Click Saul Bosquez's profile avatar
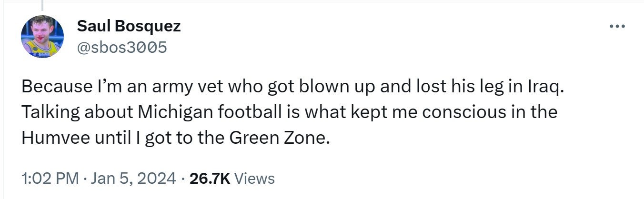Viewport: 644px width, 199px height. [x=42, y=37]
